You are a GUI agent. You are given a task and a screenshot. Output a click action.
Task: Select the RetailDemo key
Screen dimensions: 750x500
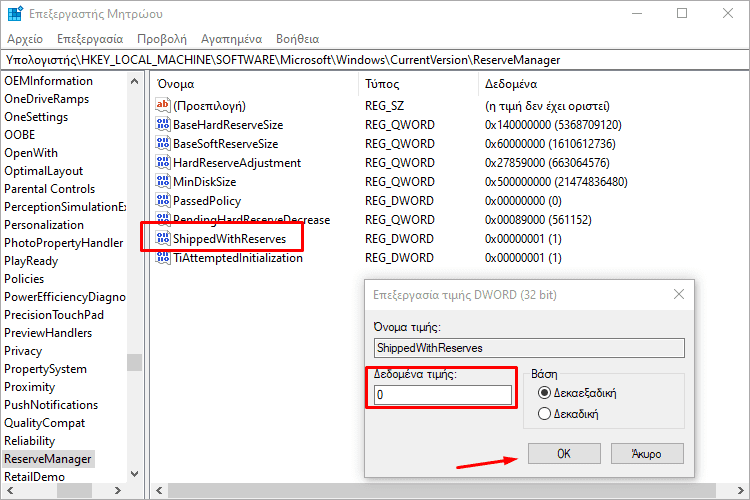pos(34,477)
